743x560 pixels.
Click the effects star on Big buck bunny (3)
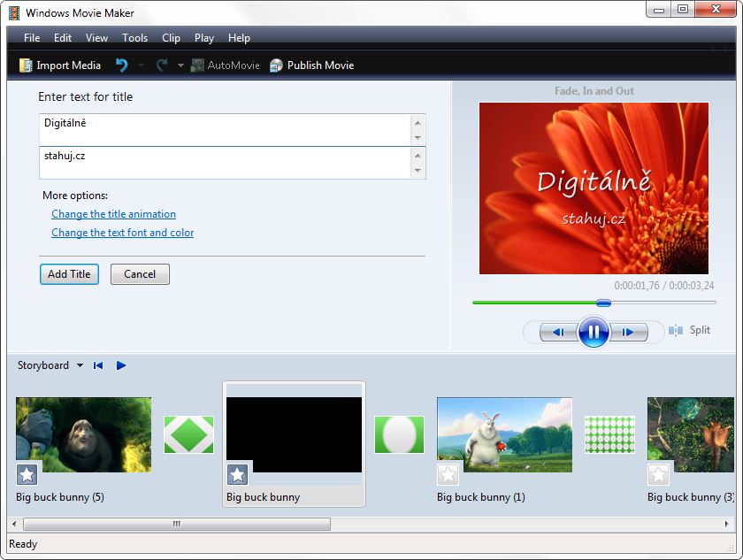tap(658, 474)
